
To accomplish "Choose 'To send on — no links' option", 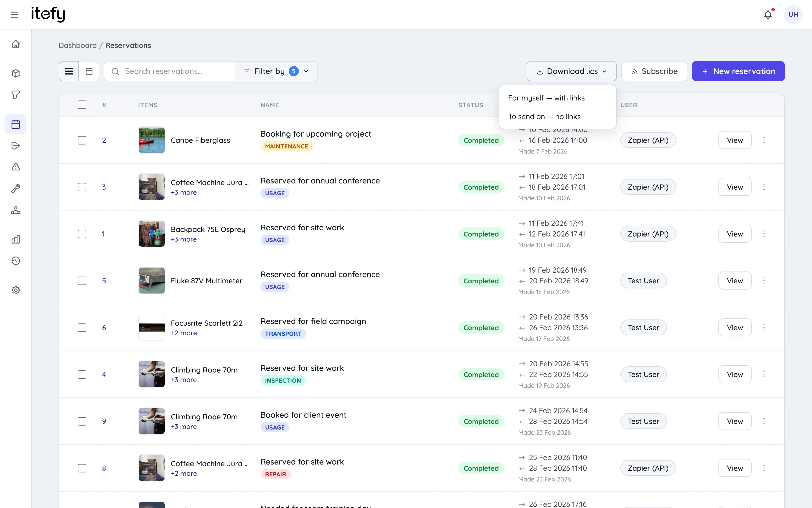I will [x=557, y=117].
